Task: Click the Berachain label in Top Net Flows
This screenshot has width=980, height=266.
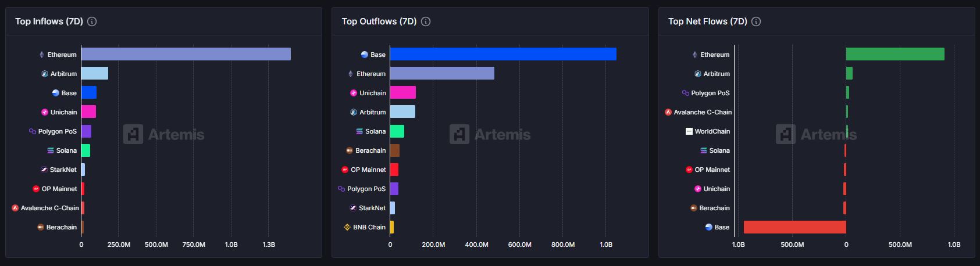Action: (x=714, y=208)
